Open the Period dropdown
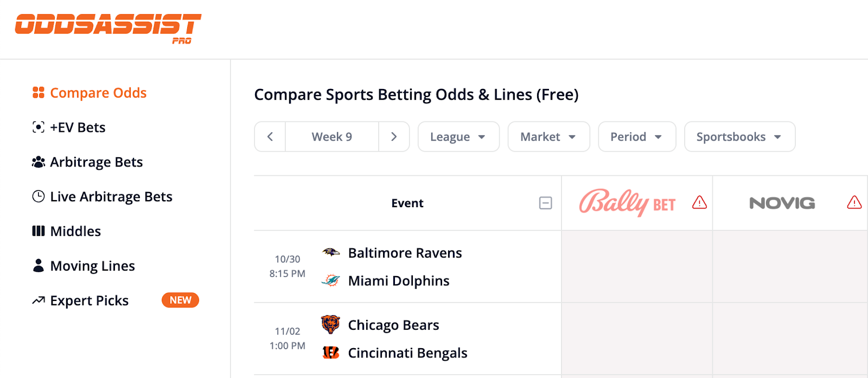 636,137
